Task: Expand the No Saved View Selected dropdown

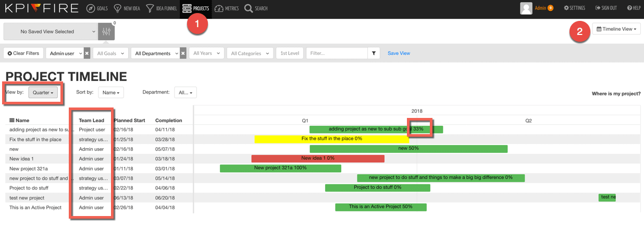Action: [50, 32]
